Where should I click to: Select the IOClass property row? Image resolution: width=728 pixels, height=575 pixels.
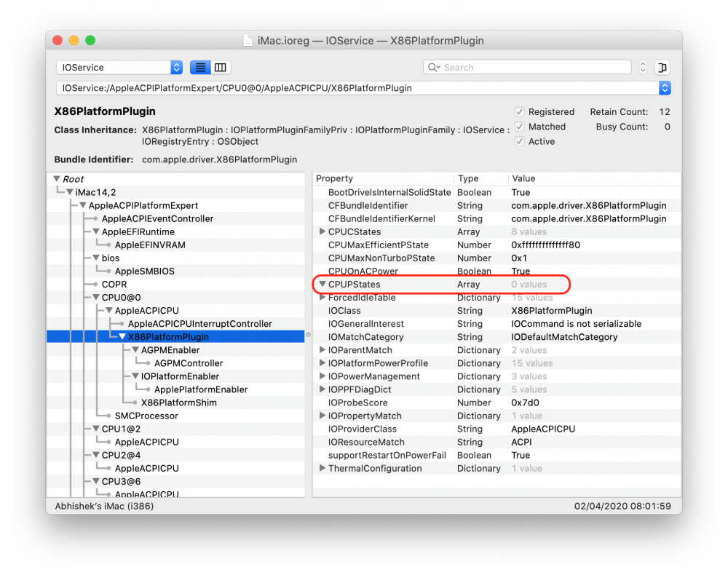coord(496,311)
